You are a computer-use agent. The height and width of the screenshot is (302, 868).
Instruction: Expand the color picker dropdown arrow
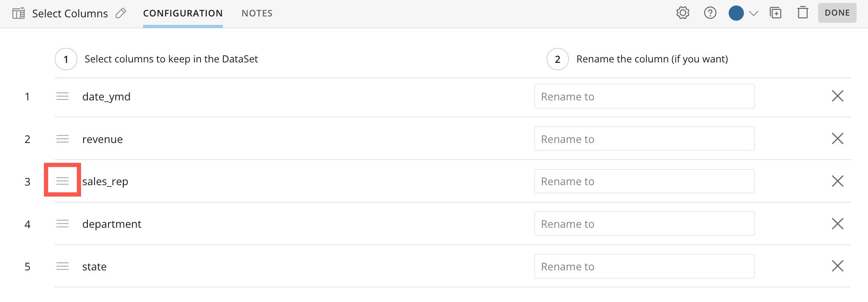(x=754, y=13)
